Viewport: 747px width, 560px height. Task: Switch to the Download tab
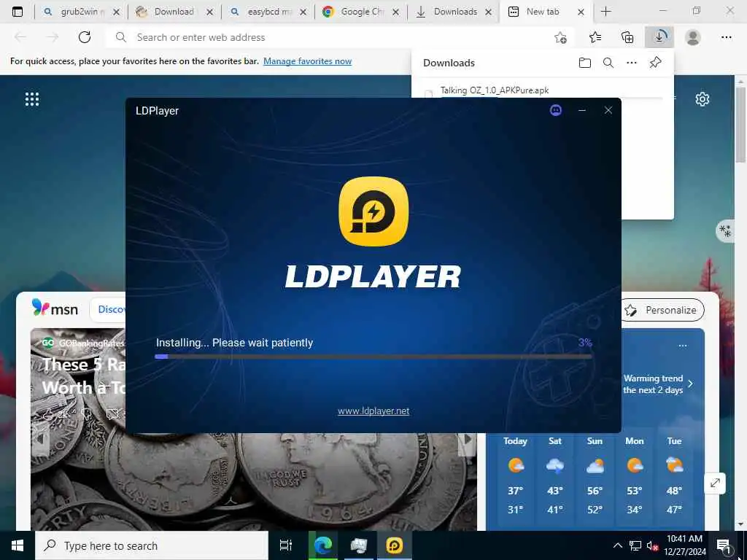tap(174, 12)
